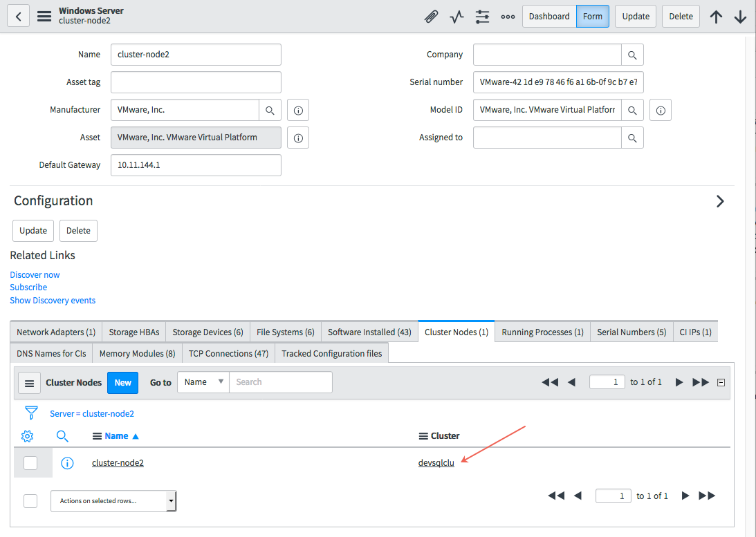Select the cluster-node2 row checkbox

[30, 463]
